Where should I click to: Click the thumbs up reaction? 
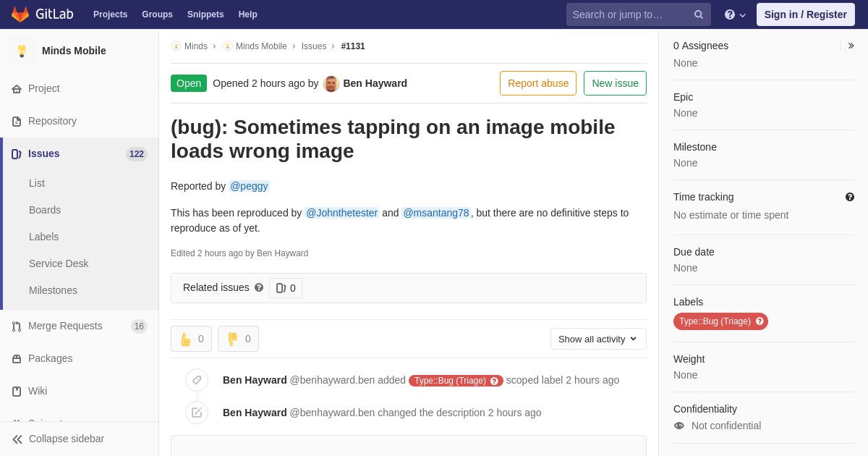point(191,339)
